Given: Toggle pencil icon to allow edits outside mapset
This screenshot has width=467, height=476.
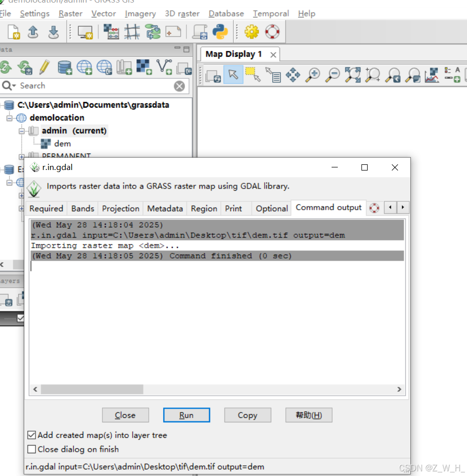Looking at the screenshot, I should [x=45, y=67].
